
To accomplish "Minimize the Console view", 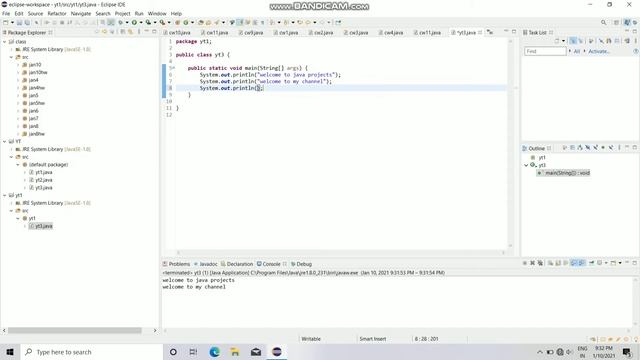I will [x=627, y=263].
